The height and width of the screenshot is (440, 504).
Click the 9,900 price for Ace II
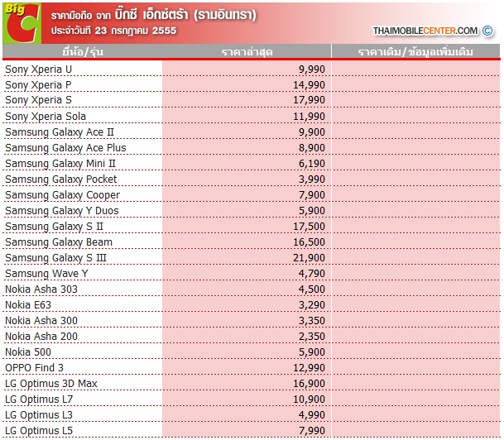click(312, 132)
